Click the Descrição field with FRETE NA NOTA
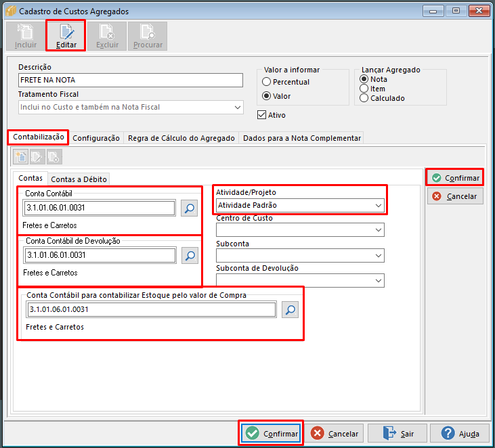Screen dimensions: 495x448 pyautogui.click(x=131, y=80)
